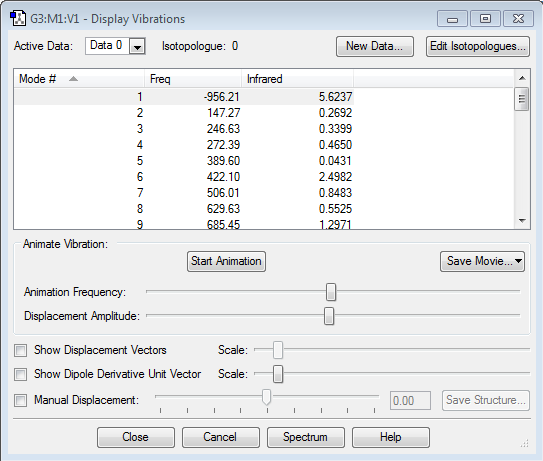Click the scroll up arrow of mode list

click(522, 78)
